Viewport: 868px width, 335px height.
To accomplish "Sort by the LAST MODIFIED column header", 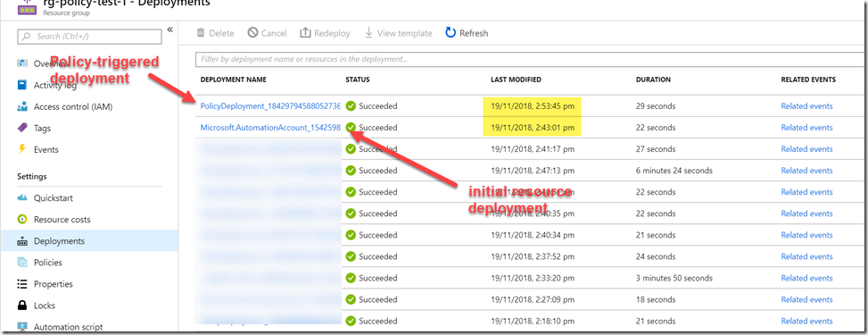I will 516,80.
